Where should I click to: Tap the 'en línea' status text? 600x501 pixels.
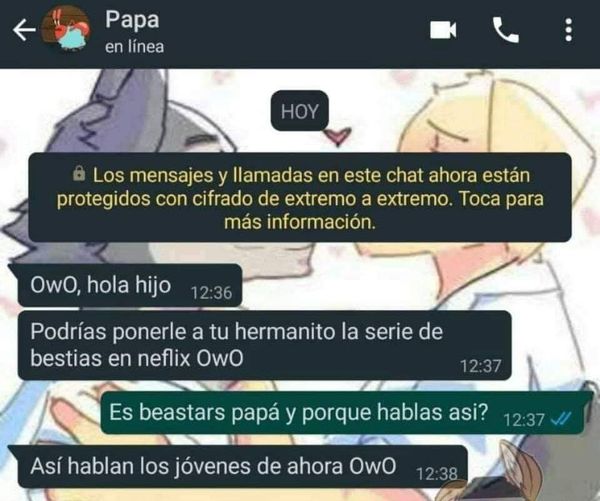point(134,47)
